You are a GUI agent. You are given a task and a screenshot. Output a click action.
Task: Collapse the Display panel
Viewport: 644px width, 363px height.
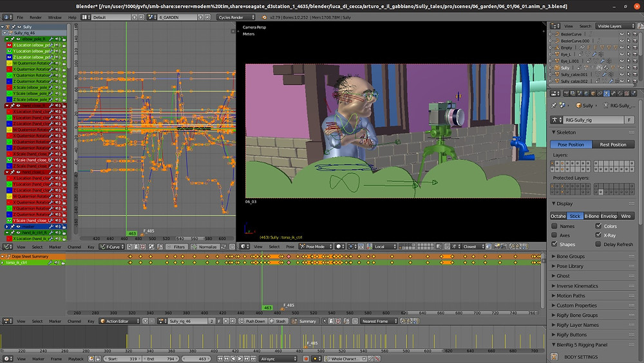(x=554, y=204)
